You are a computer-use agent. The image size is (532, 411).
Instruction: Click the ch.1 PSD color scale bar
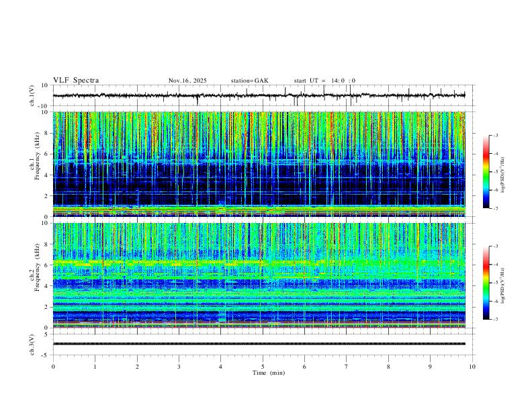486,172
